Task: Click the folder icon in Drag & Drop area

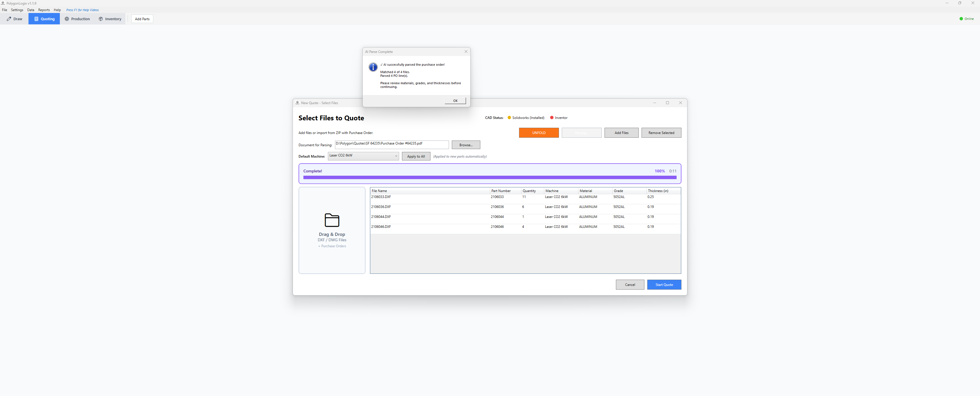Action: click(332, 220)
